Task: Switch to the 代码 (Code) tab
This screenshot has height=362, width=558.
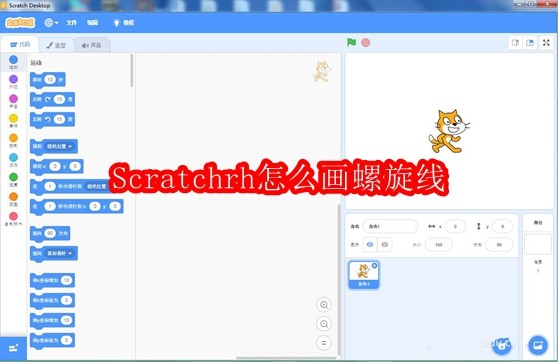Action: (20, 45)
